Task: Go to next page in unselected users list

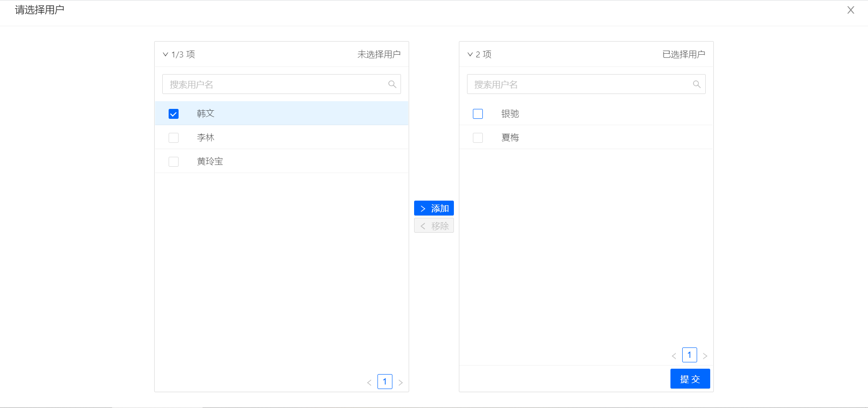Action: pyautogui.click(x=401, y=382)
